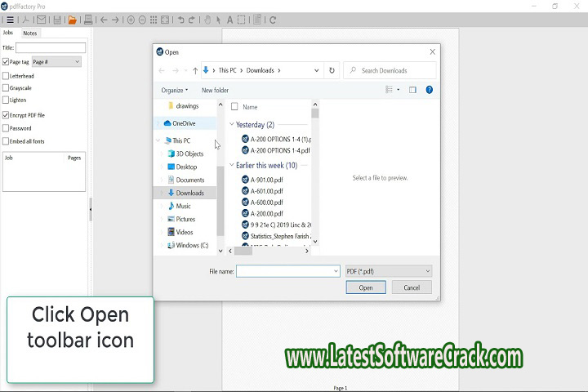
Task: Select Downloads in the navigation tree
Action: pos(189,193)
